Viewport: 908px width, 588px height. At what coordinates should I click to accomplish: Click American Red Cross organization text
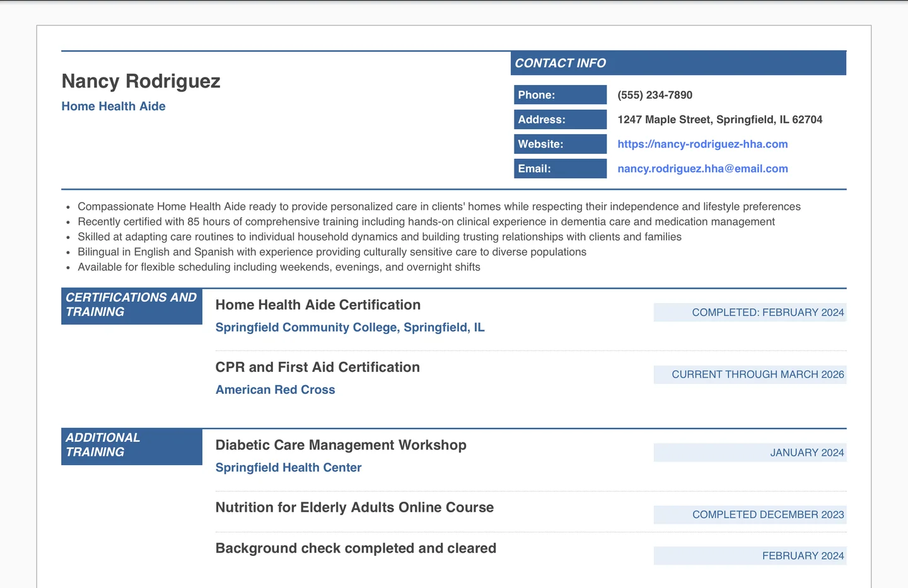(275, 390)
